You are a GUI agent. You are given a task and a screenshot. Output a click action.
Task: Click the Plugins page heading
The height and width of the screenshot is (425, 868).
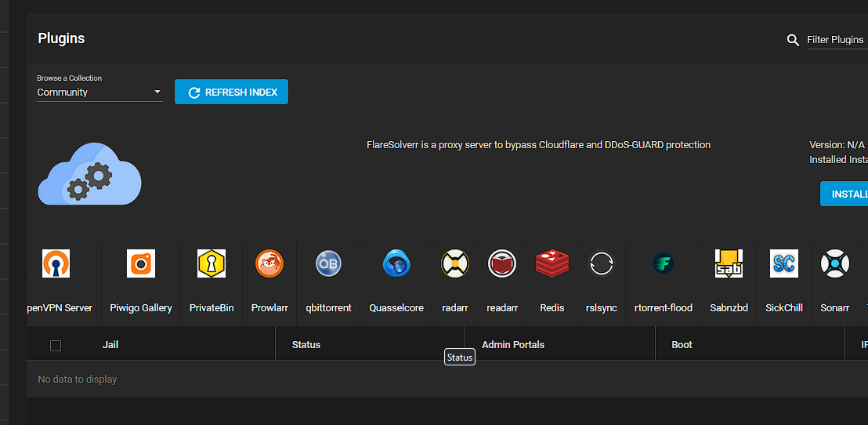(61, 38)
